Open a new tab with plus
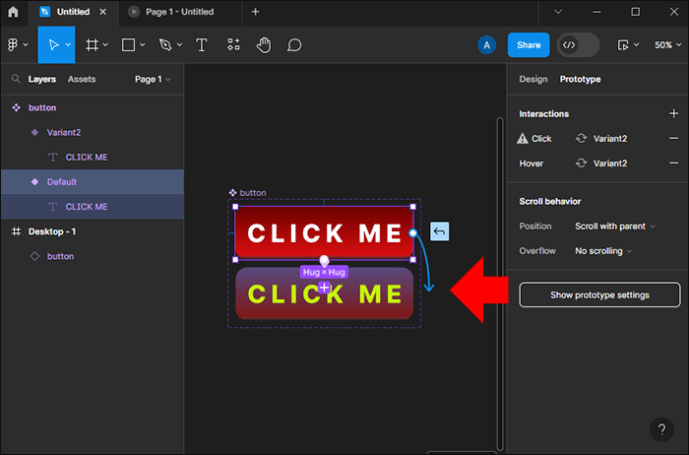 click(255, 12)
